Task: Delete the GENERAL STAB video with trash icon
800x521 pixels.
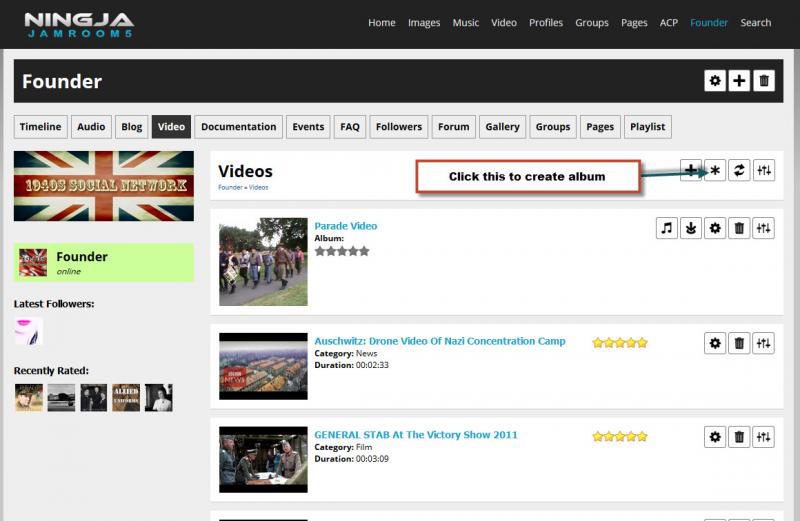Action: pyautogui.click(x=739, y=437)
